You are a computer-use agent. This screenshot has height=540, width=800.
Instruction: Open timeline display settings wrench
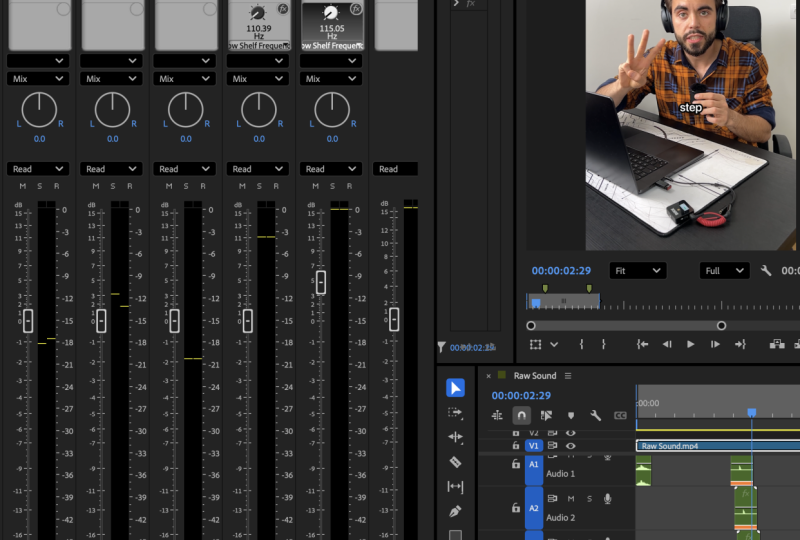(595, 415)
